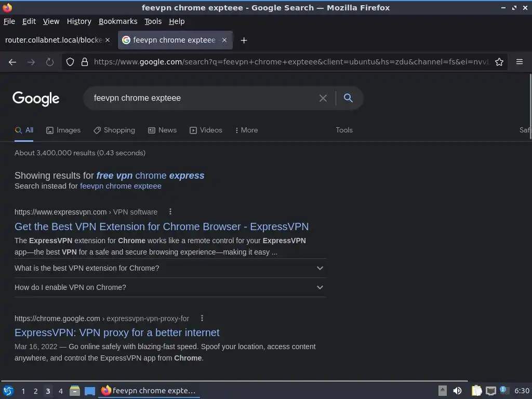Image resolution: width=532 pixels, height=399 pixels.
Task: Show the desktop via the blue taskbar icon
Action: pos(89,391)
